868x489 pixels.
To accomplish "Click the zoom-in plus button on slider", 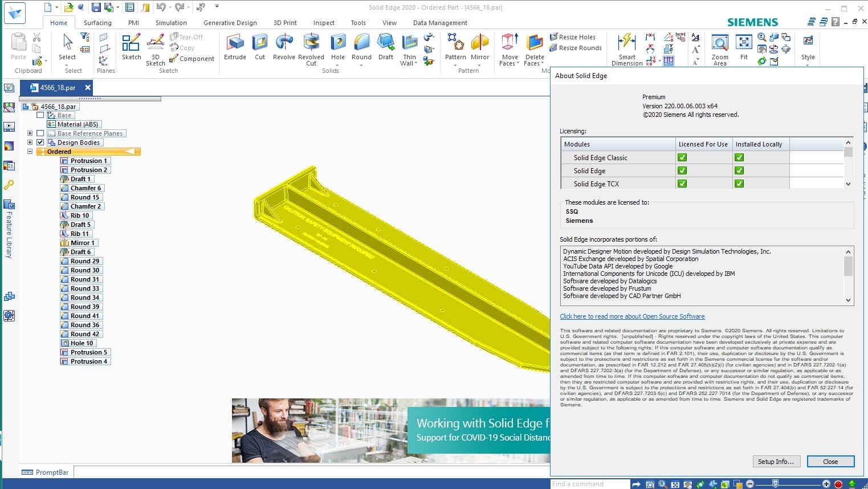I will [826, 484].
